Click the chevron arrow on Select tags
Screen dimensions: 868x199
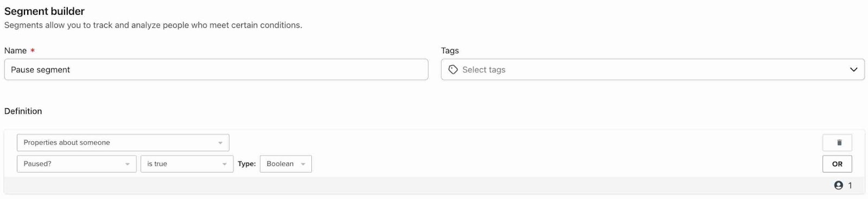pyautogui.click(x=853, y=70)
